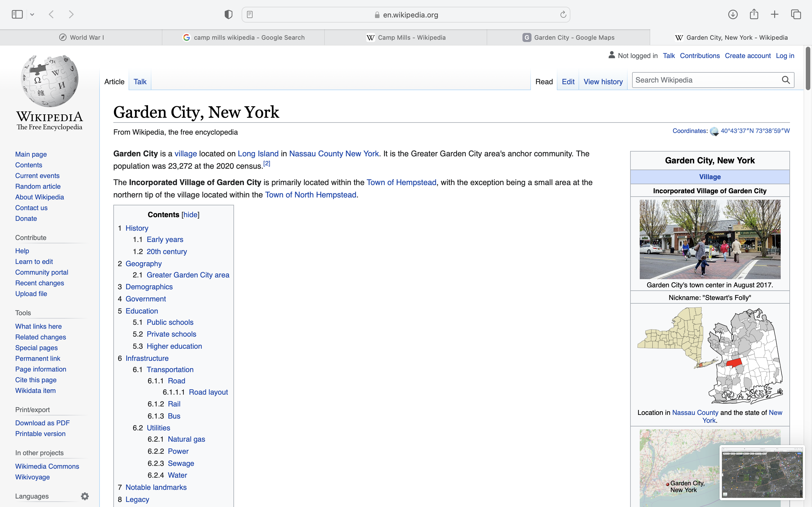
Task: Open the Log in link
Action: click(785, 56)
